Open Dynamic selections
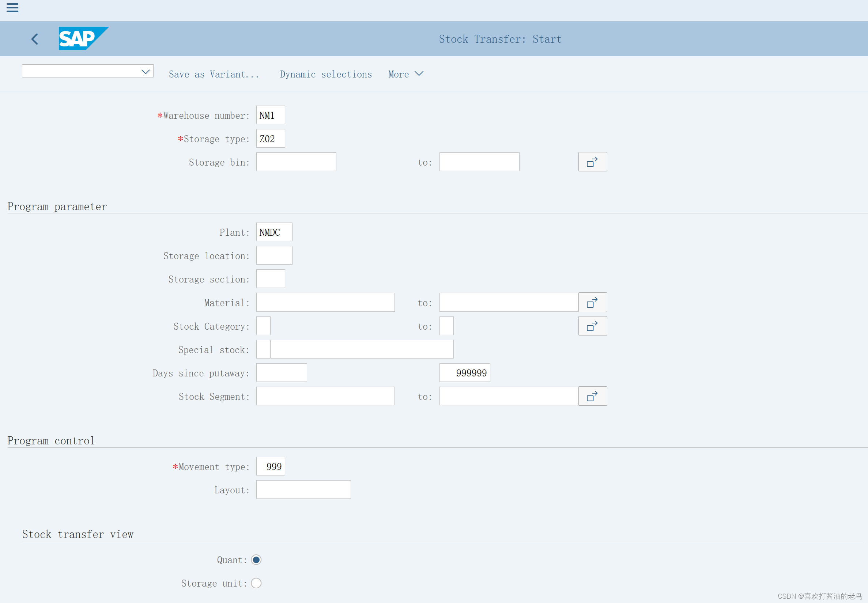868x603 pixels. 326,75
